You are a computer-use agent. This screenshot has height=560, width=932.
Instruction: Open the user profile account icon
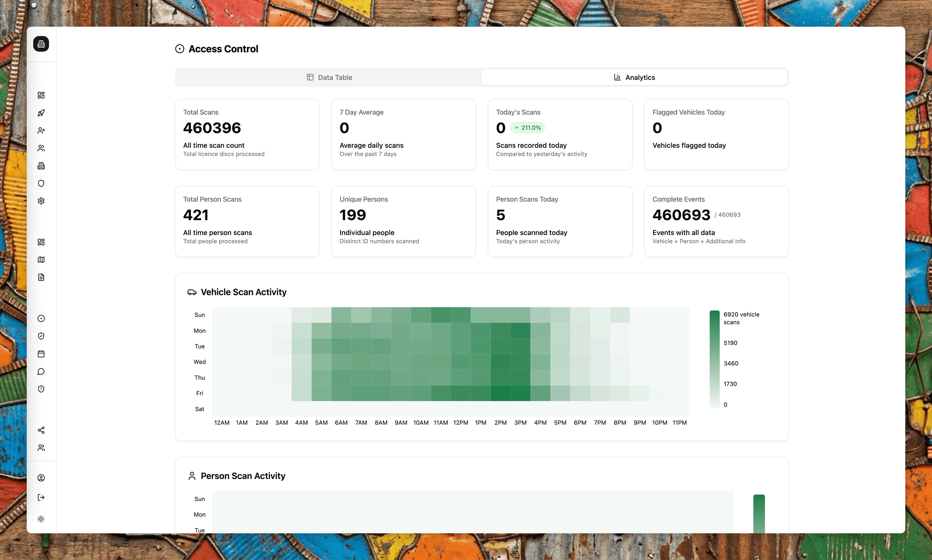(x=41, y=478)
